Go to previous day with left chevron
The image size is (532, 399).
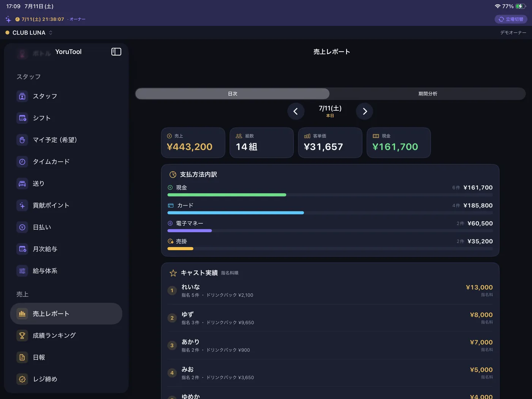click(x=296, y=111)
